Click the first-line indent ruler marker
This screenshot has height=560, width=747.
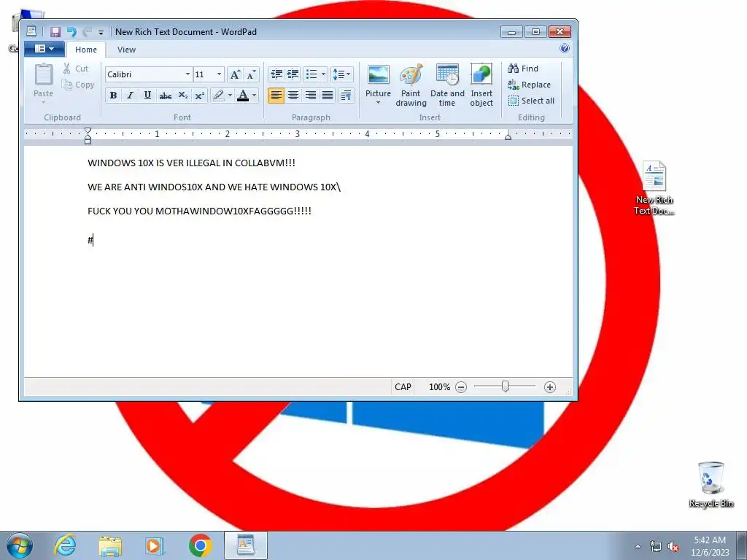click(x=88, y=131)
